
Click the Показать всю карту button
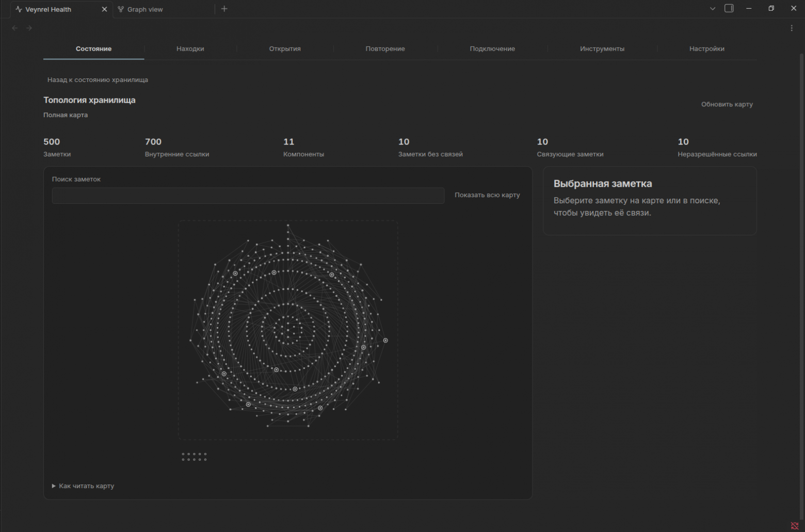click(487, 195)
